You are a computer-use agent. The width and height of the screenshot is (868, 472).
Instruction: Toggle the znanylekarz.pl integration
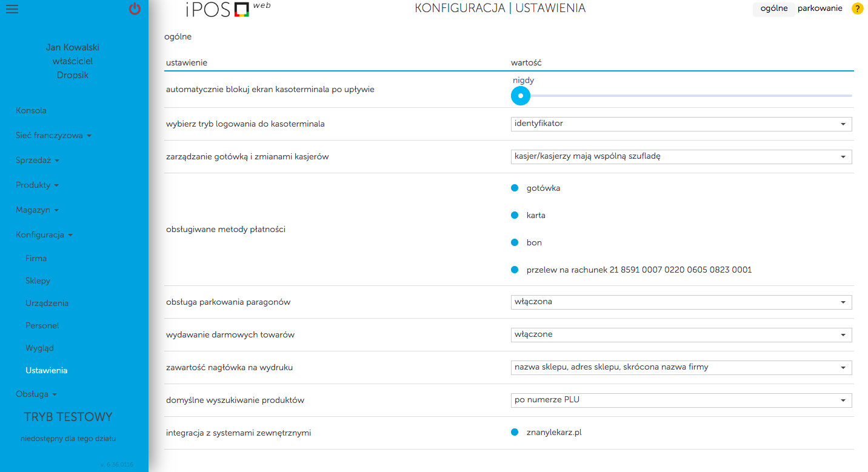(x=515, y=432)
